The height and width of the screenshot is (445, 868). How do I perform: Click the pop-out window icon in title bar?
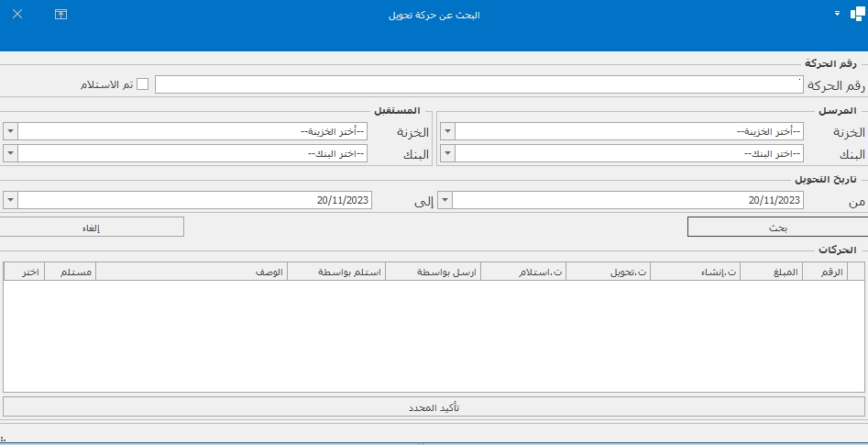click(61, 15)
